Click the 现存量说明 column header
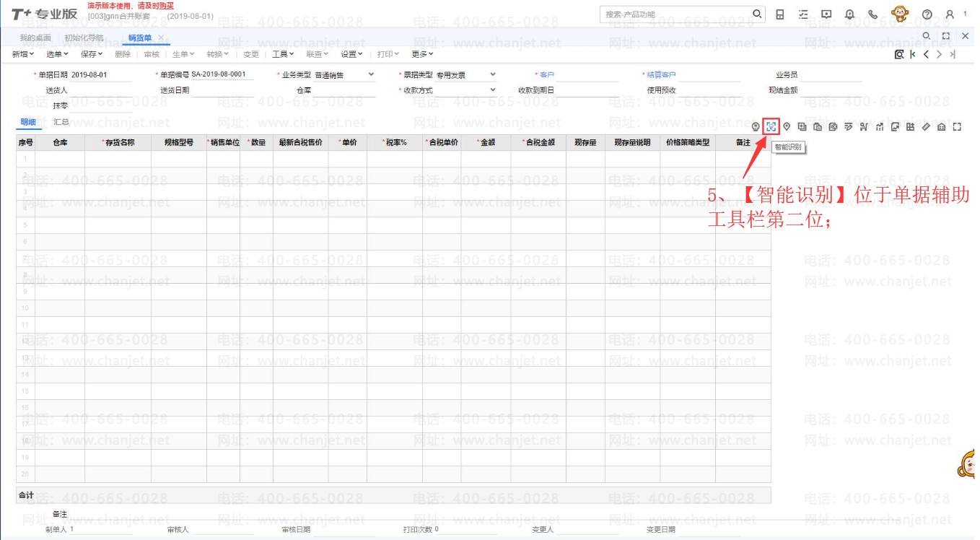The image size is (980, 540). tap(632, 143)
